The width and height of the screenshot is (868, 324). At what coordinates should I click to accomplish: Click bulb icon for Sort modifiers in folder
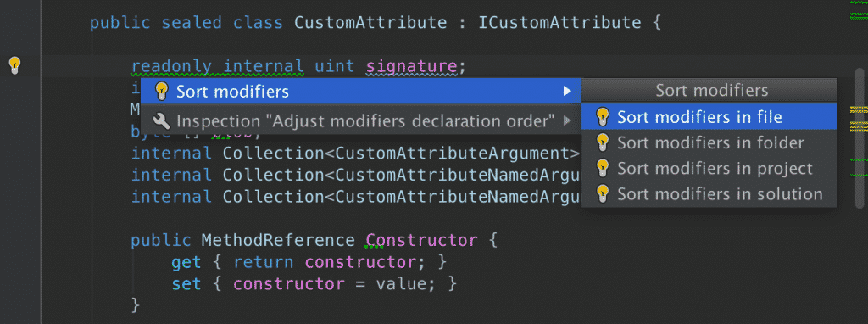pos(603,142)
